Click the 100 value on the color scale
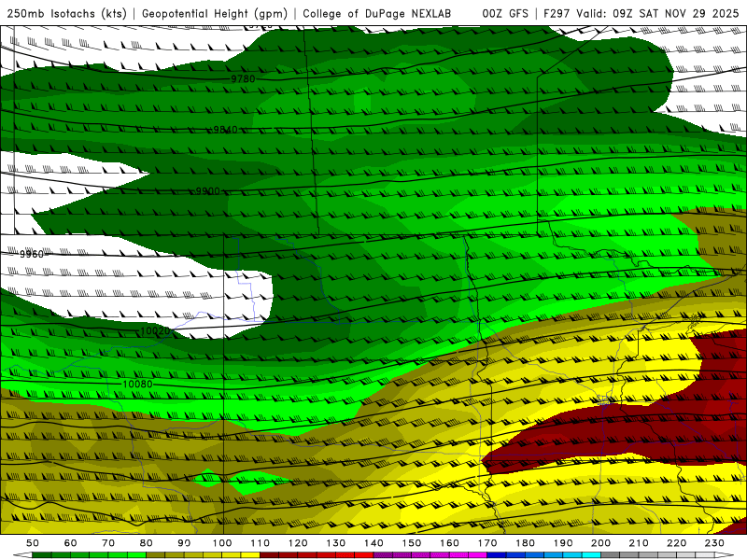 [222, 543]
